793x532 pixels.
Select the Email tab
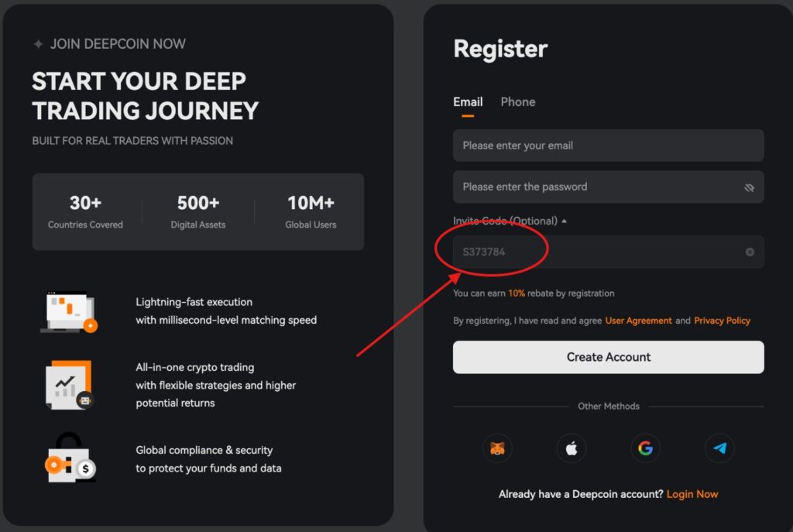click(x=468, y=101)
